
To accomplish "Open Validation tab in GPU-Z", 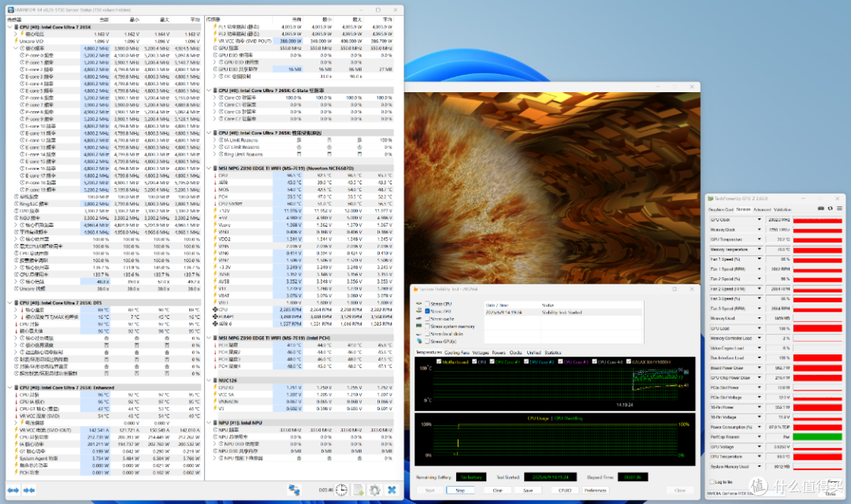I will coord(782,209).
